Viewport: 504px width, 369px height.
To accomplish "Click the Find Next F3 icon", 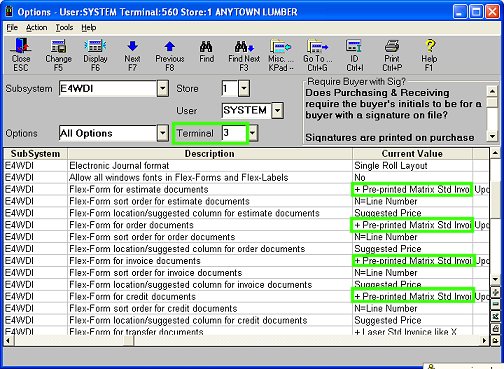I will [244, 54].
